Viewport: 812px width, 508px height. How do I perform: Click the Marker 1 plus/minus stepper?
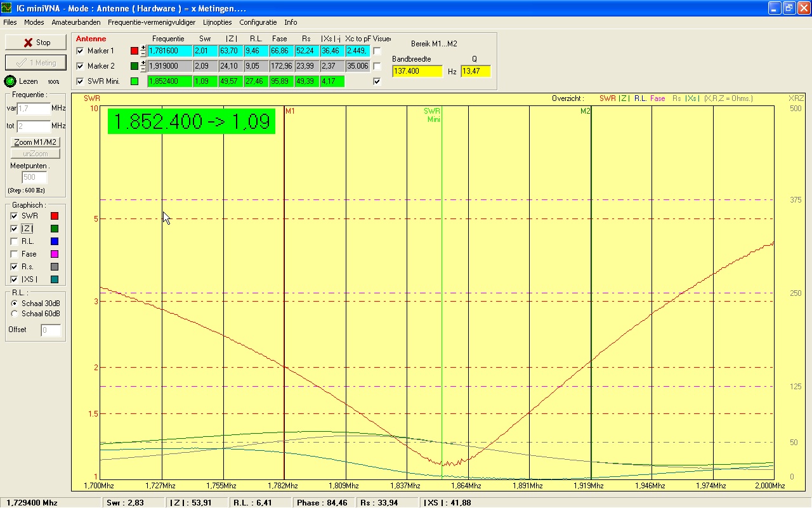tap(143, 51)
